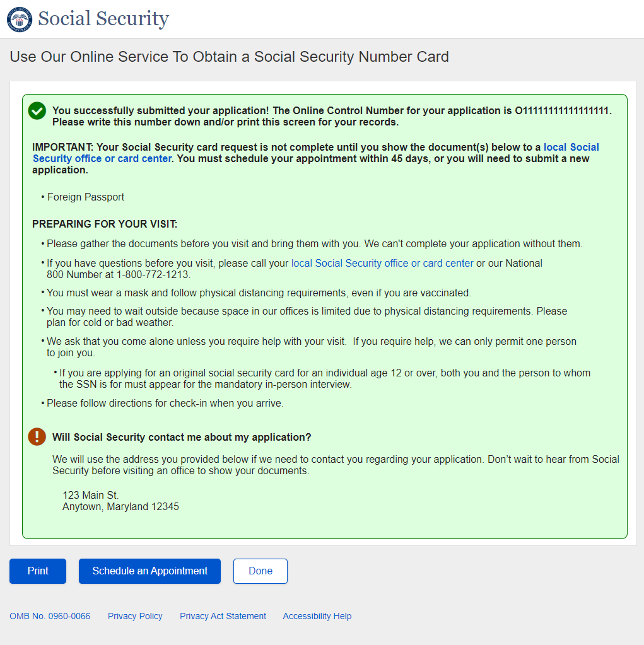
Task: Click the phone number 1-800-772-1213
Action: [153, 275]
